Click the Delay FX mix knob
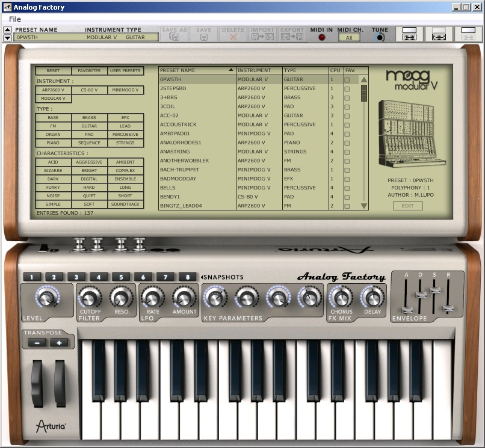Image resolution: width=485 pixels, height=448 pixels. click(372, 298)
